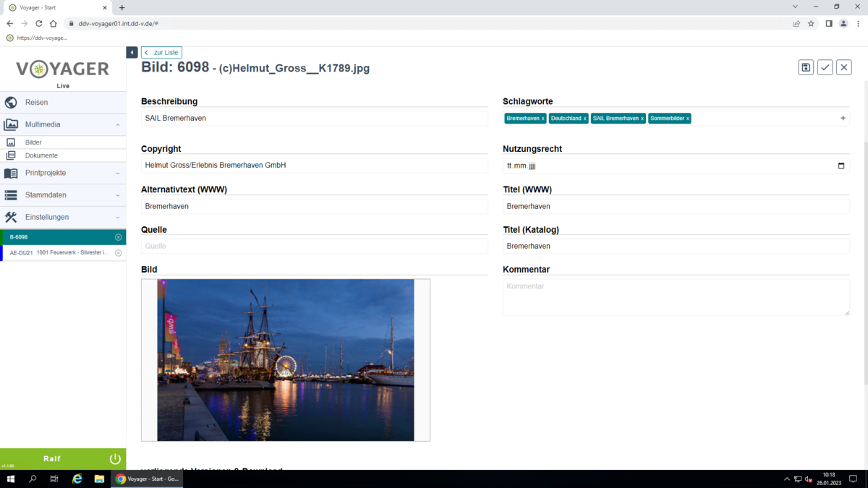868x488 pixels.
Task: Remove the Sommerbilder keyword tag
Action: [687, 119]
